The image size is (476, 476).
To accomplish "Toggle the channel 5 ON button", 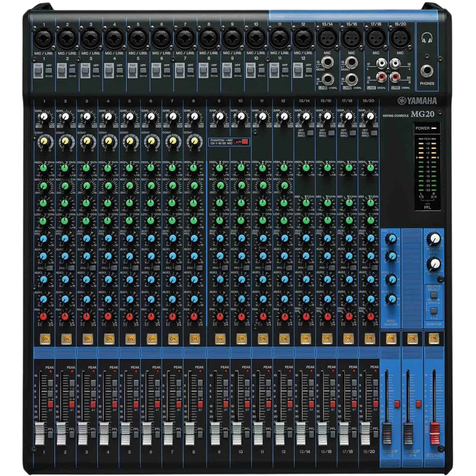I will coord(130,339).
